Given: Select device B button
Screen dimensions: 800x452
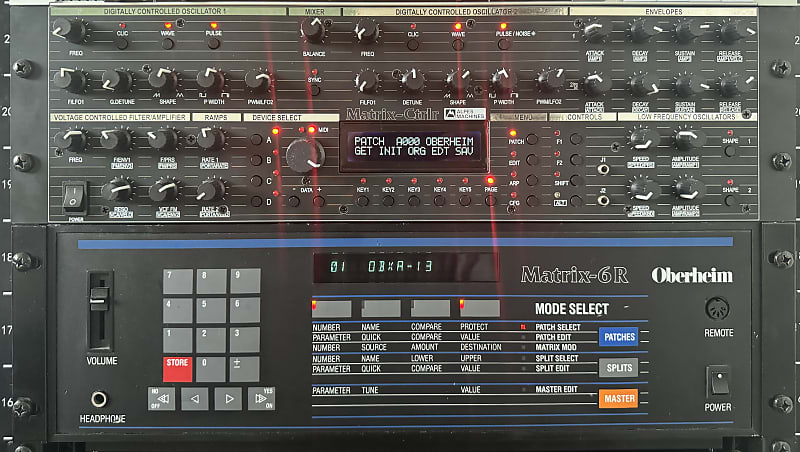Looking at the screenshot, I should pyautogui.click(x=256, y=160).
